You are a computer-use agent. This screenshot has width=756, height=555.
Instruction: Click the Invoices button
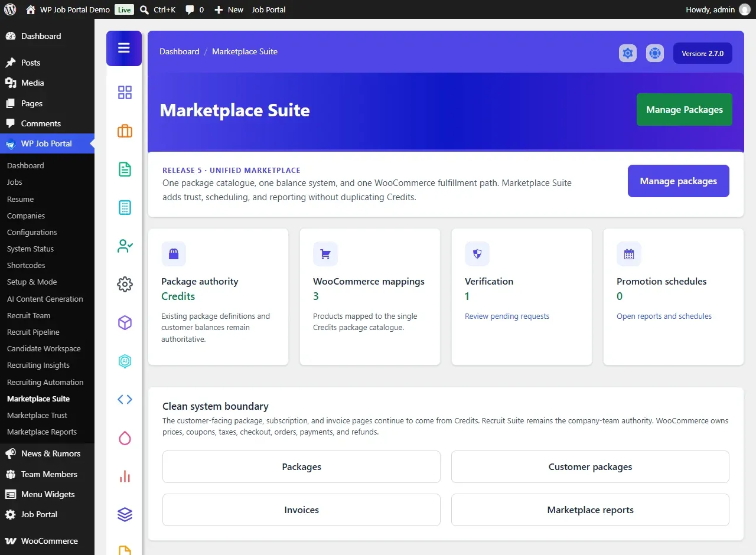[x=301, y=510]
